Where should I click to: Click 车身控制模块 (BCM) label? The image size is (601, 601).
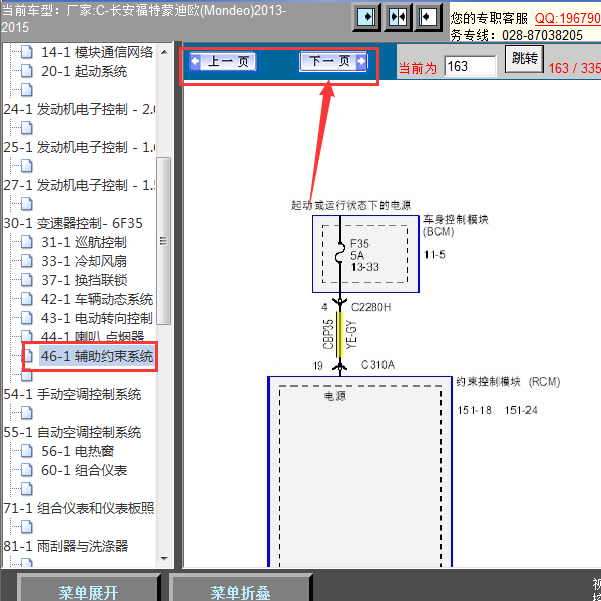point(455,225)
